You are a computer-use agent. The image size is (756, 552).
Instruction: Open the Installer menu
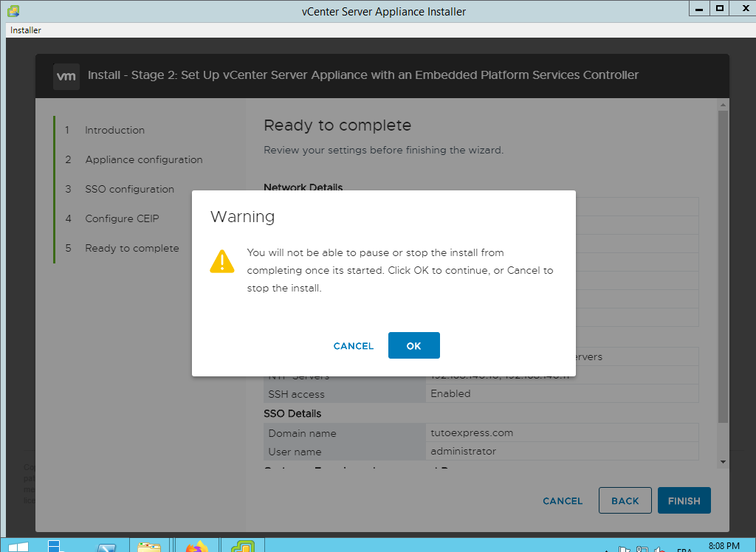tap(26, 30)
